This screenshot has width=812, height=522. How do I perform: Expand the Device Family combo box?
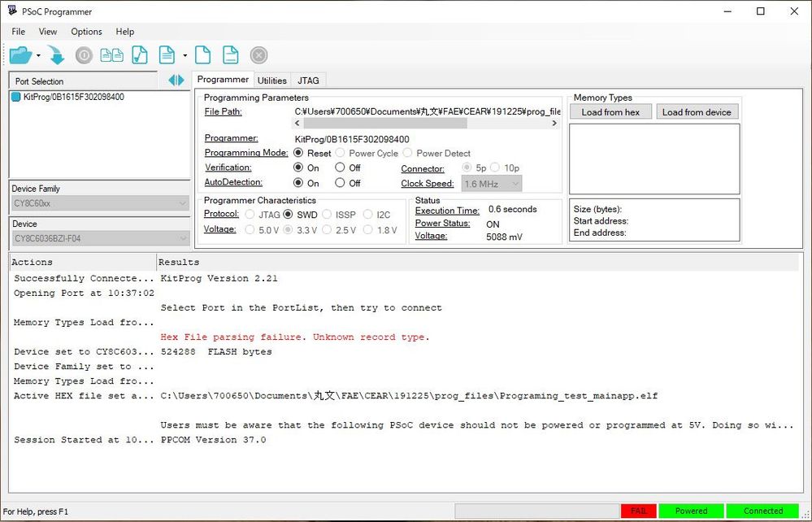coord(100,203)
